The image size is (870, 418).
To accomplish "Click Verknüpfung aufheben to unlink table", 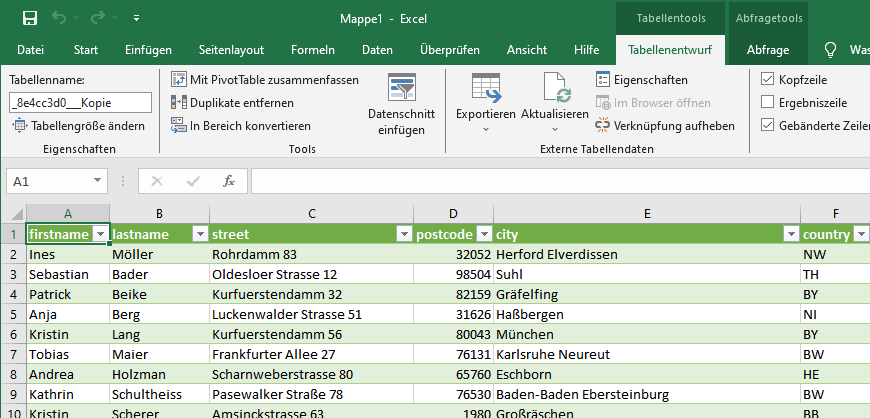I will point(603,126).
